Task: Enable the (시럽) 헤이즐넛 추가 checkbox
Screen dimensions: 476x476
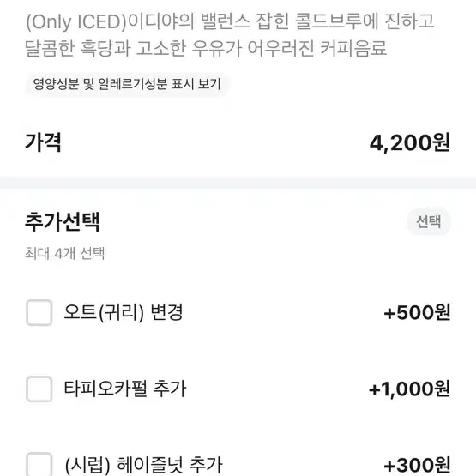Action: [x=39, y=465]
